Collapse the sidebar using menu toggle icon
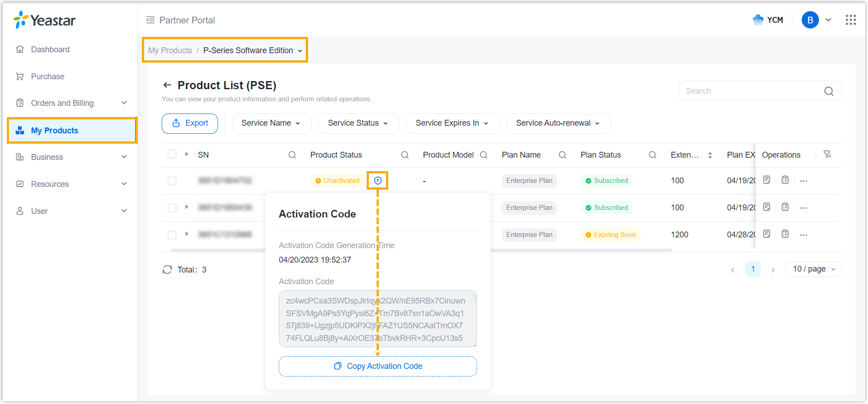This screenshot has height=404, width=868. (150, 20)
